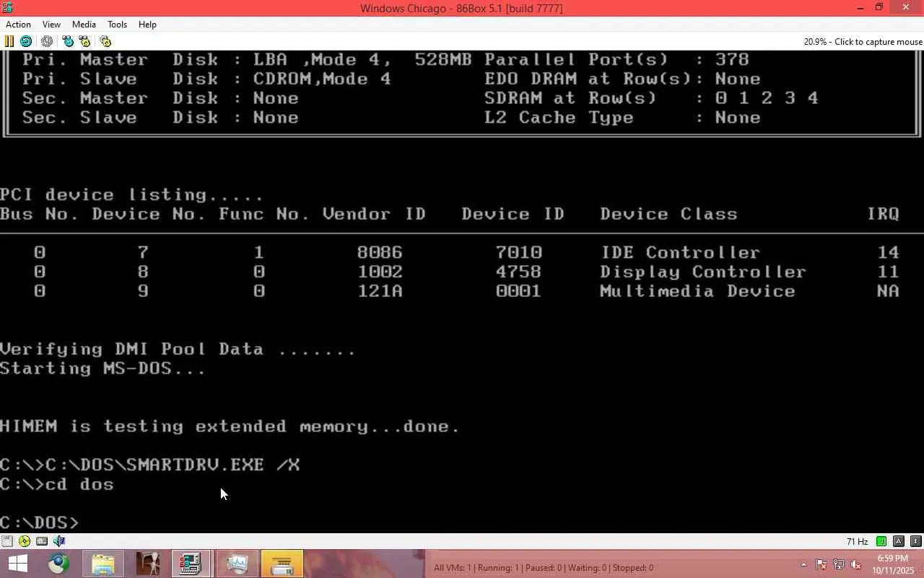Click the CD-ROM drive status bar icon
The height and width of the screenshot is (578, 924).
pyautogui.click(x=25, y=541)
